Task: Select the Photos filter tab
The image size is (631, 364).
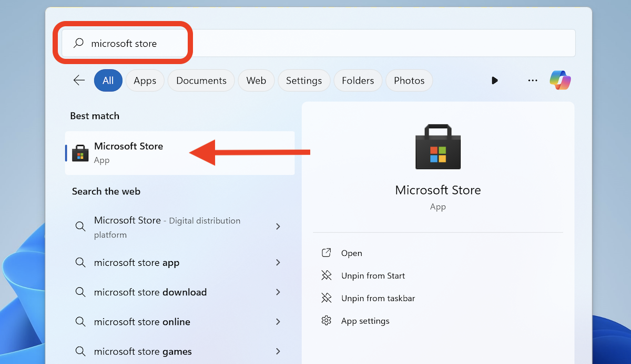Action: coord(409,80)
